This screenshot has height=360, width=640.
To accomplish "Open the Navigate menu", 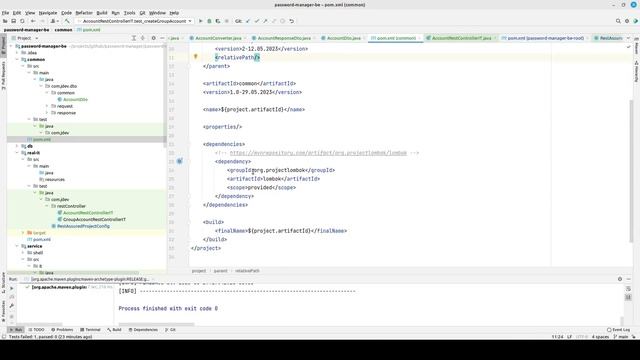I will 48,13.
